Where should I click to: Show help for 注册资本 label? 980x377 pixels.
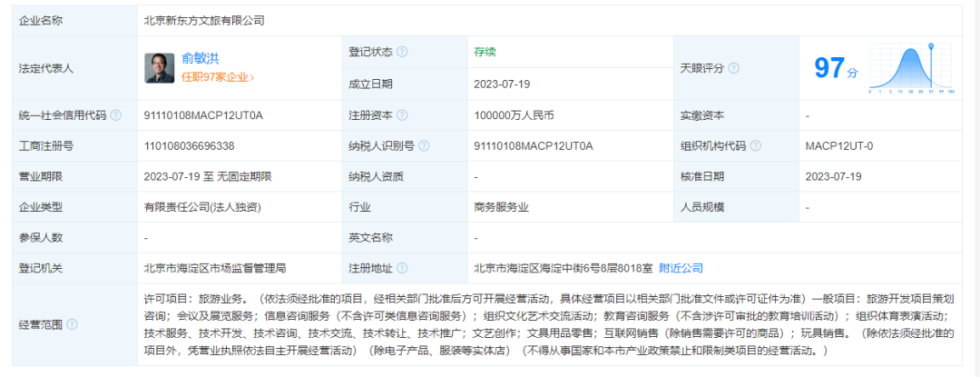coord(402,115)
